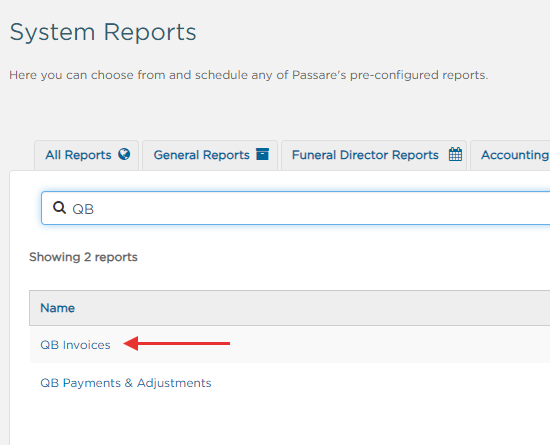550x445 pixels.
Task: Open the All Reports tab
Action: coord(87,155)
